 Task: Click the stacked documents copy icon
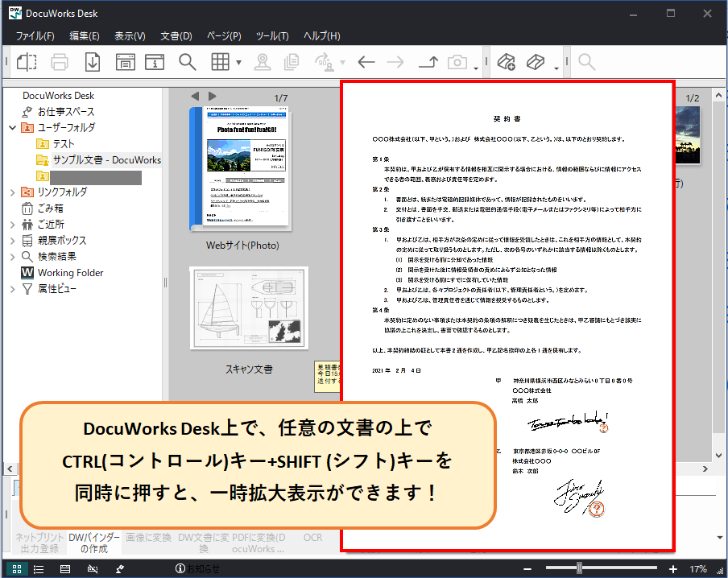tap(292, 62)
